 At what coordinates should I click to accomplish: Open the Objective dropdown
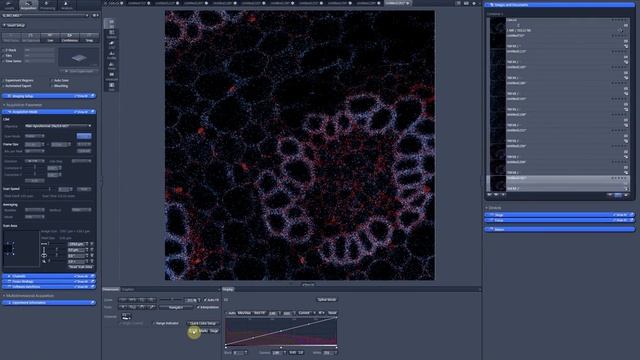coord(58,126)
